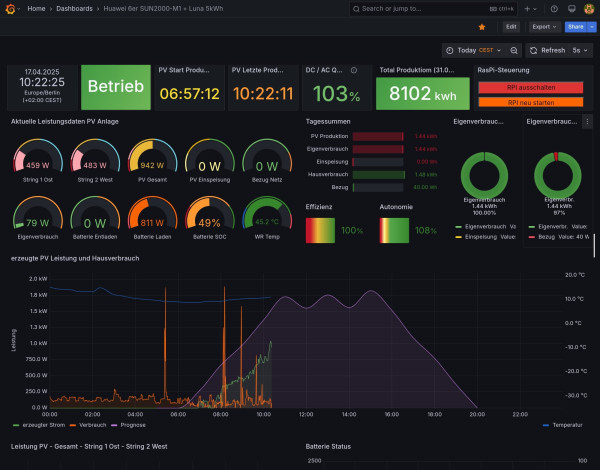The image size is (600, 470).
Task: Star this dashboard as favorite
Action: click(x=483, y=27)
